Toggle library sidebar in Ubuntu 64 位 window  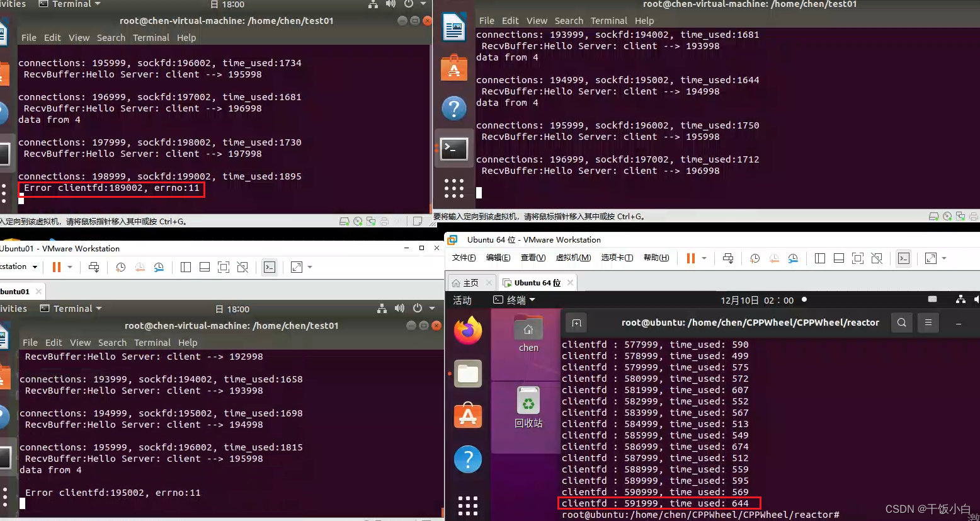[820, 258]
